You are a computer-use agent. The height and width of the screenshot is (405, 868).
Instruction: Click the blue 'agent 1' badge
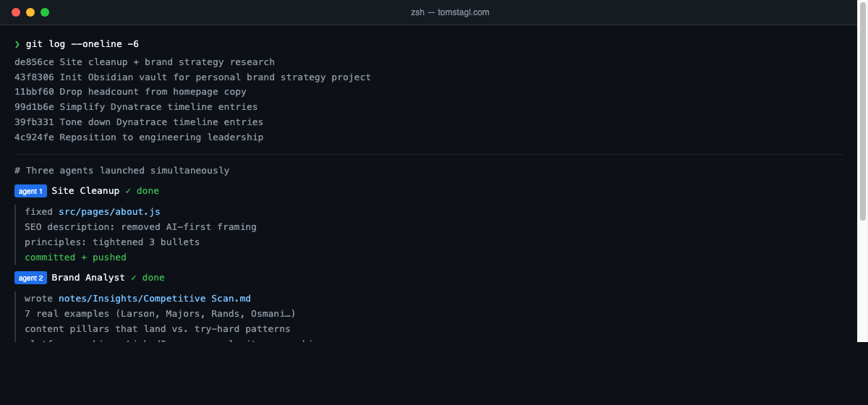click(x=30, y=191)
